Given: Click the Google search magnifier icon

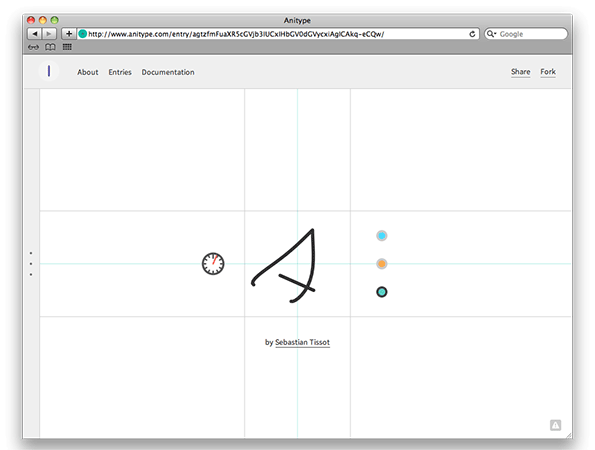Looking at the screenshot, I should point(491,34).
